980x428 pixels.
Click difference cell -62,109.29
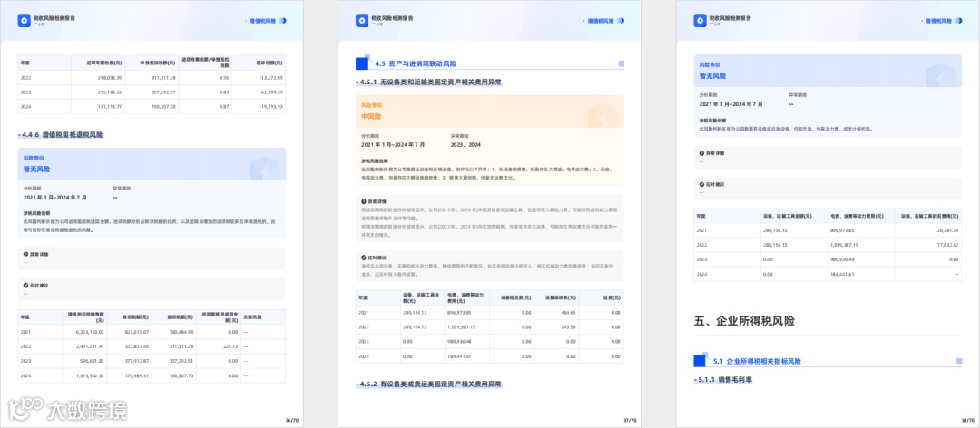click(x=271, y=92)
